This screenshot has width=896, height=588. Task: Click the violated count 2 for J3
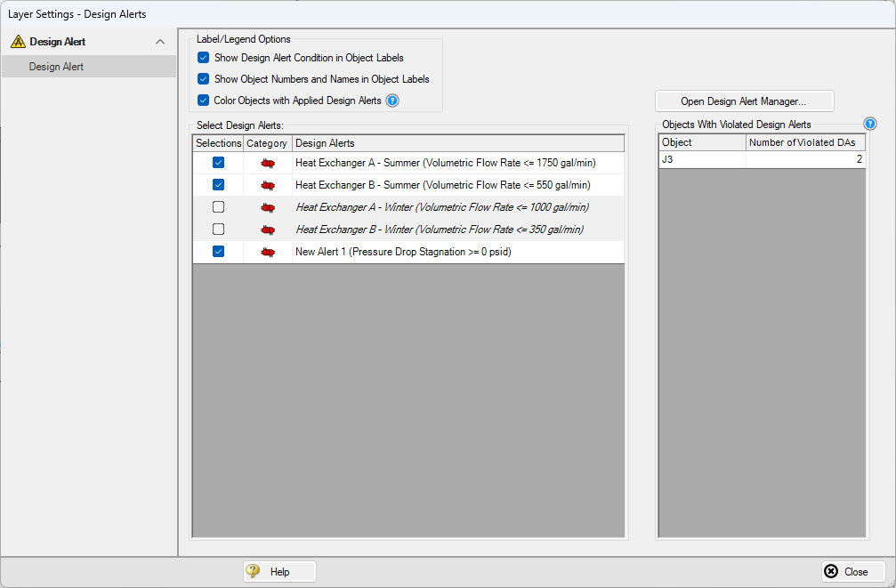[x=805, y=159]
